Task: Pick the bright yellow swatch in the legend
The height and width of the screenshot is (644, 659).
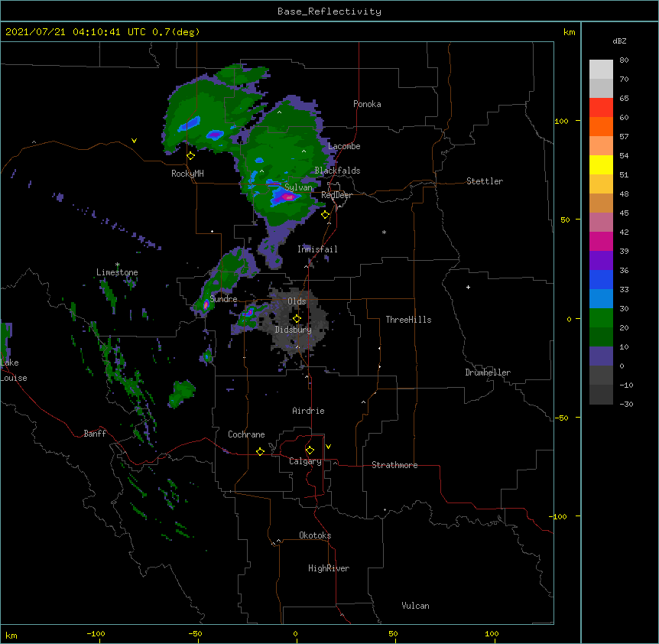Action: tap(601, 164)
